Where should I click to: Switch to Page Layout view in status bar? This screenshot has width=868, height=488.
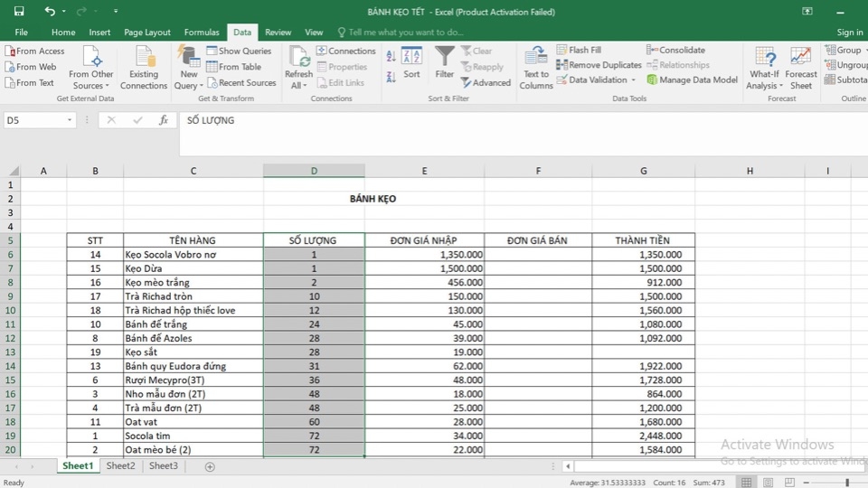point(768,483)
